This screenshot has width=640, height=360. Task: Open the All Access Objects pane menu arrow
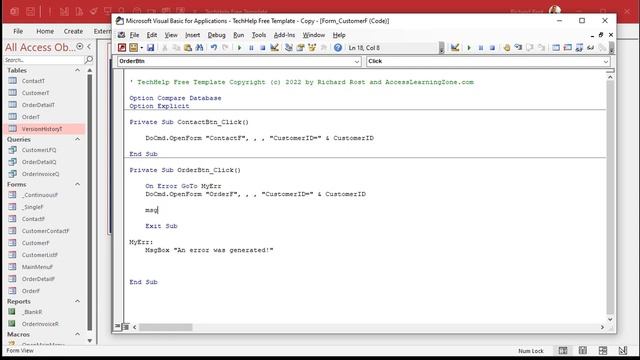click(80, 47)
